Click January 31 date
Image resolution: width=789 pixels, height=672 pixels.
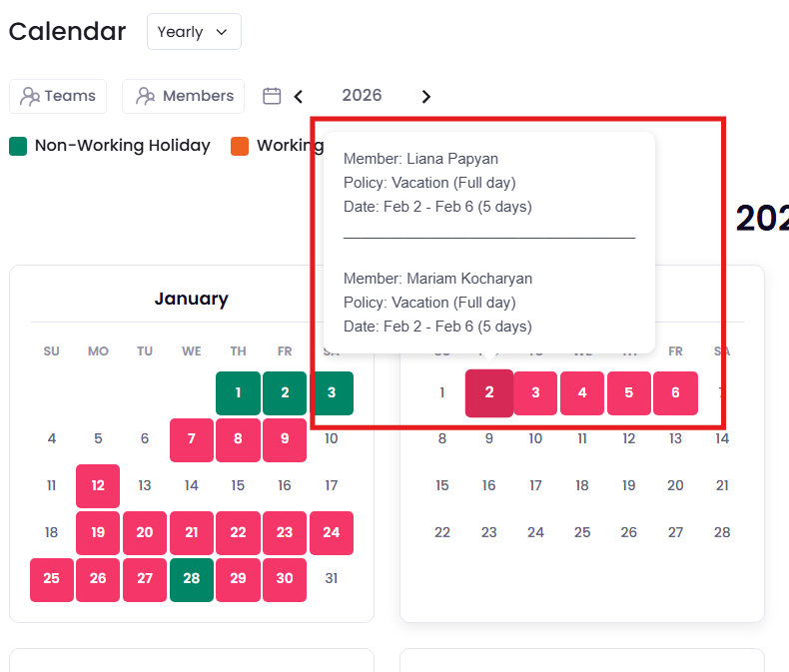click(x=332, y=579)
